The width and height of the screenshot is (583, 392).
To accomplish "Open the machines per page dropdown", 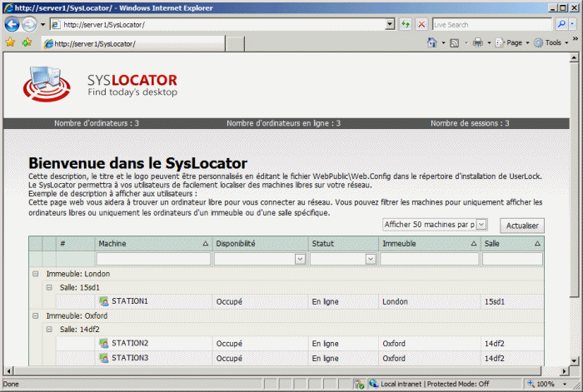I will point(481,225).
